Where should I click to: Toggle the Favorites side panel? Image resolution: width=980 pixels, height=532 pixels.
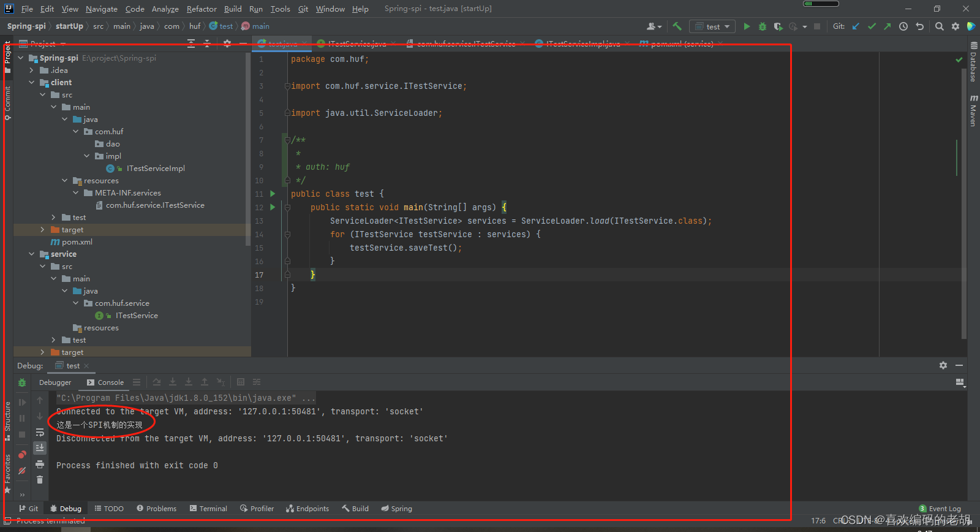(x=7, y=474)
